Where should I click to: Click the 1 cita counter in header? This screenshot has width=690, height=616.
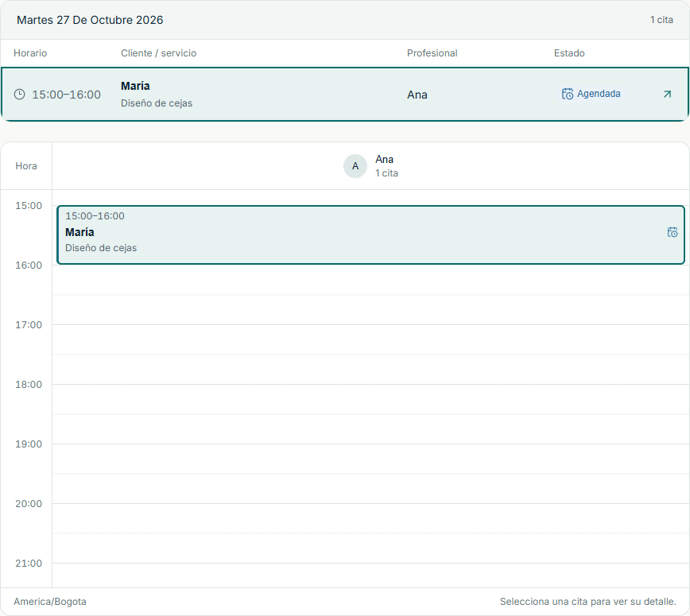[x=661, y=20]
